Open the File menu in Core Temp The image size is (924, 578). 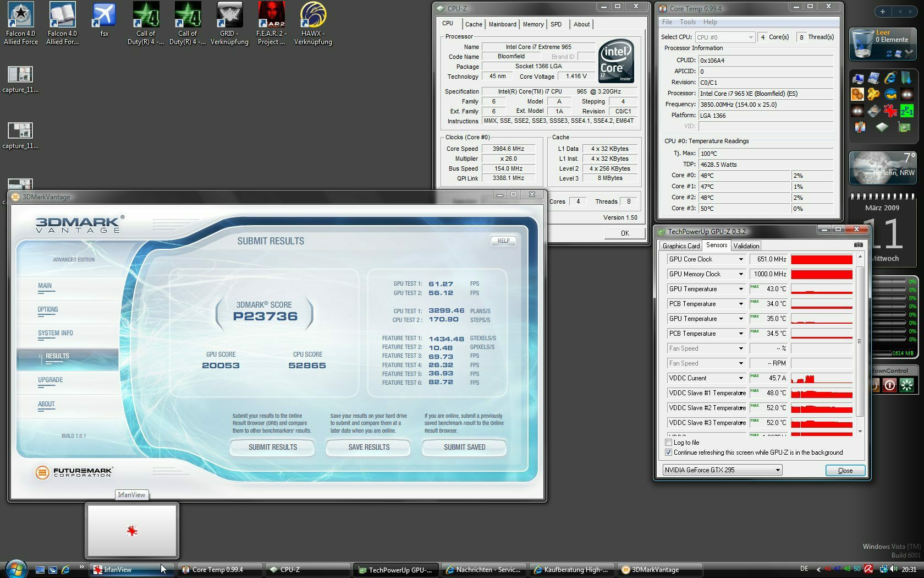point(667,22)
